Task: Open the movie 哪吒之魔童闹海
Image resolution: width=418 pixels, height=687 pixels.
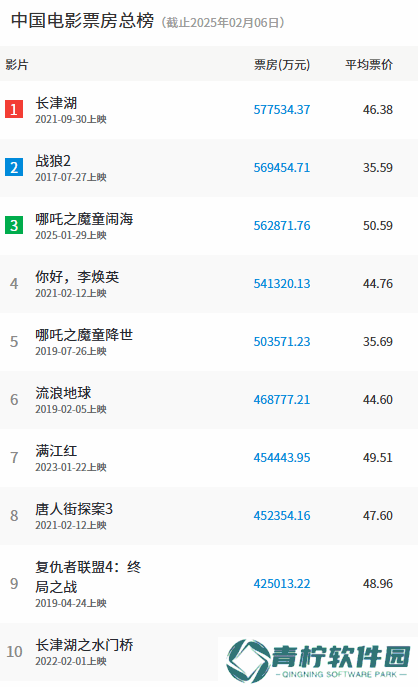Action: [x=84, y=219]
